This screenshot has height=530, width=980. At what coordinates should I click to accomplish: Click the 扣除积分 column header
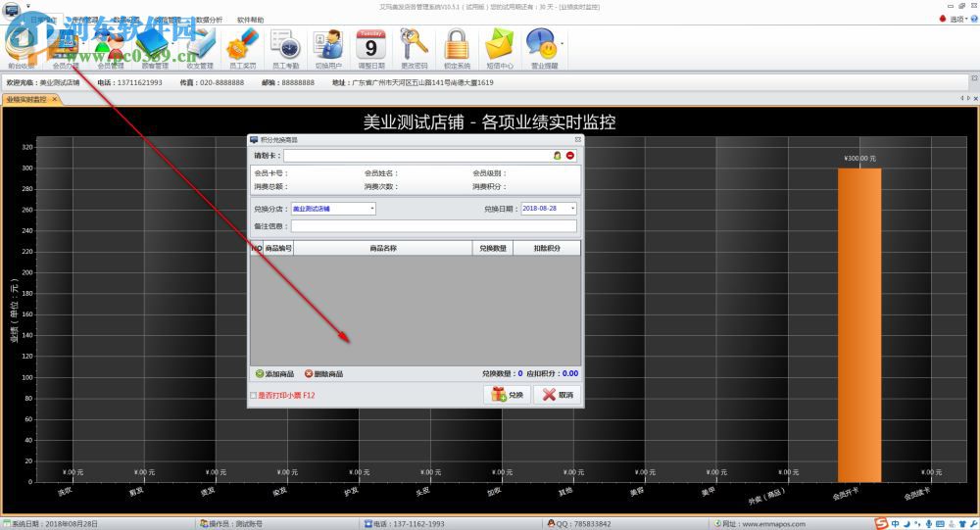coord(547,248)
